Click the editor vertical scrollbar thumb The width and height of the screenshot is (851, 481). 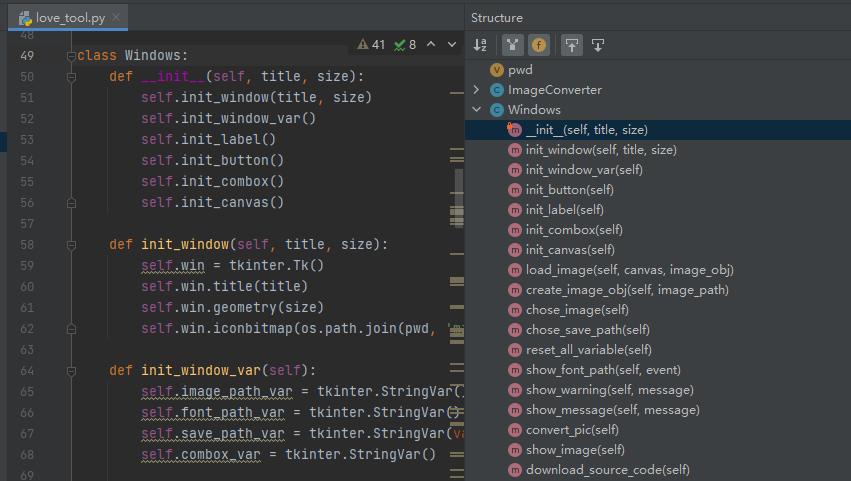coord(459,198)
